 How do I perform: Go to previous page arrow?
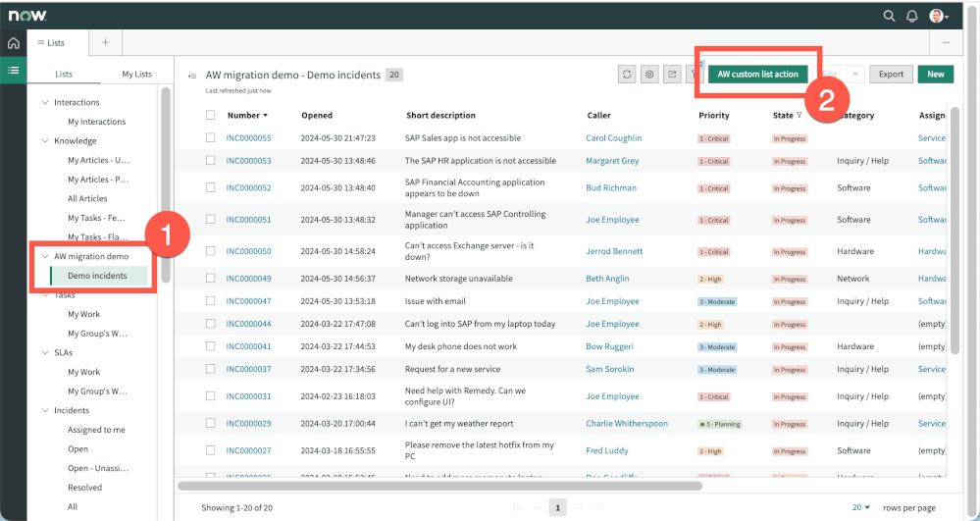pos(537,508)
